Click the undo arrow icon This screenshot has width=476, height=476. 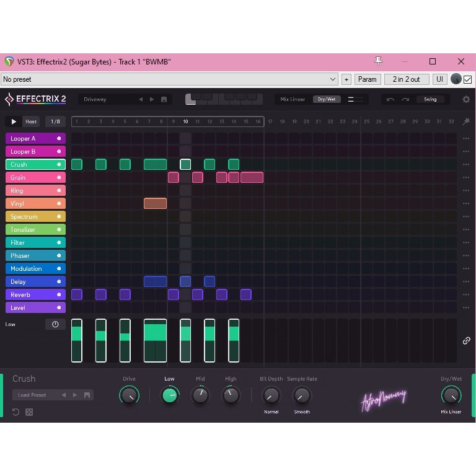click(390, 99)
